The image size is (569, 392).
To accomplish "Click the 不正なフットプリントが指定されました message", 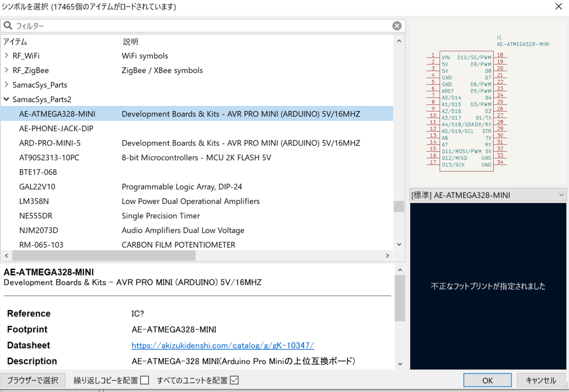I will 488,286.
